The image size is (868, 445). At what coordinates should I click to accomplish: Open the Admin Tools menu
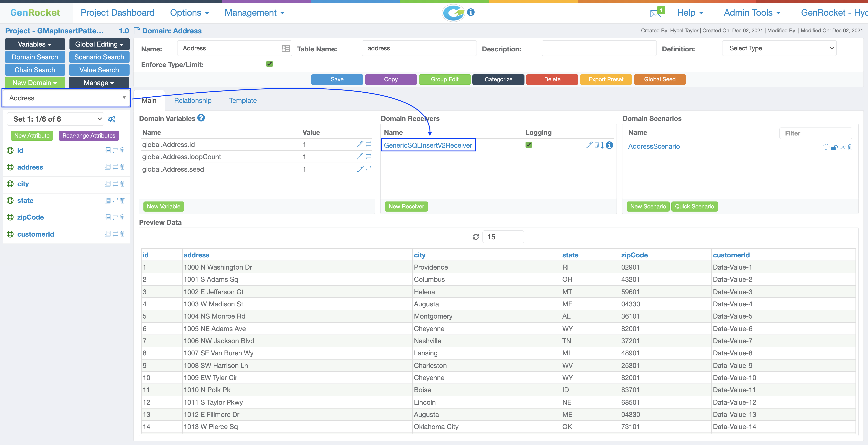752,13
